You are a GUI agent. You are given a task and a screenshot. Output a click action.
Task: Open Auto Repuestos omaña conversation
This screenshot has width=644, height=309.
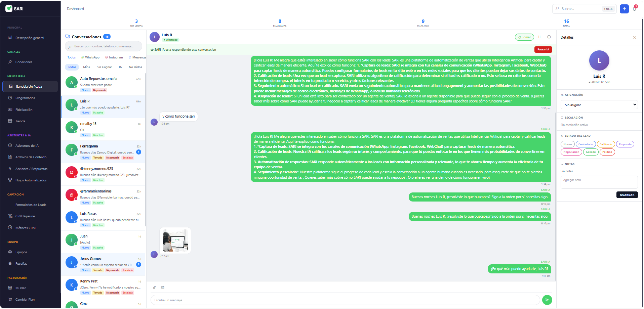click(103, 84)
